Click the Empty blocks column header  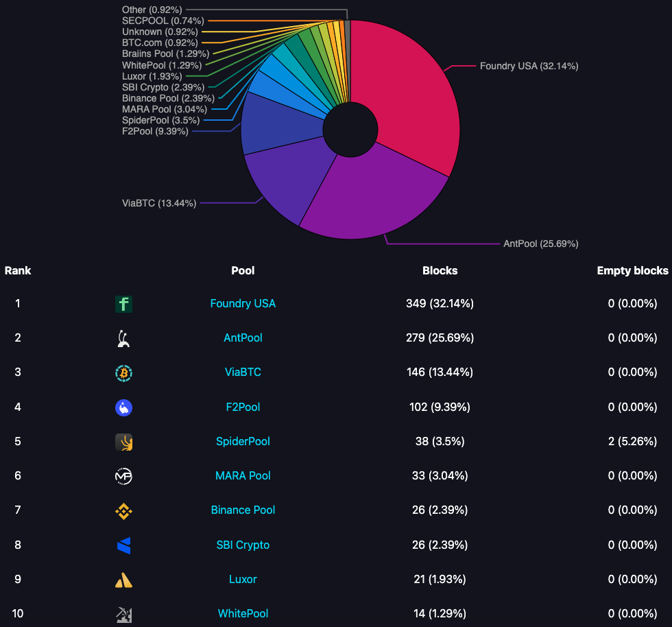pos(632,270)
